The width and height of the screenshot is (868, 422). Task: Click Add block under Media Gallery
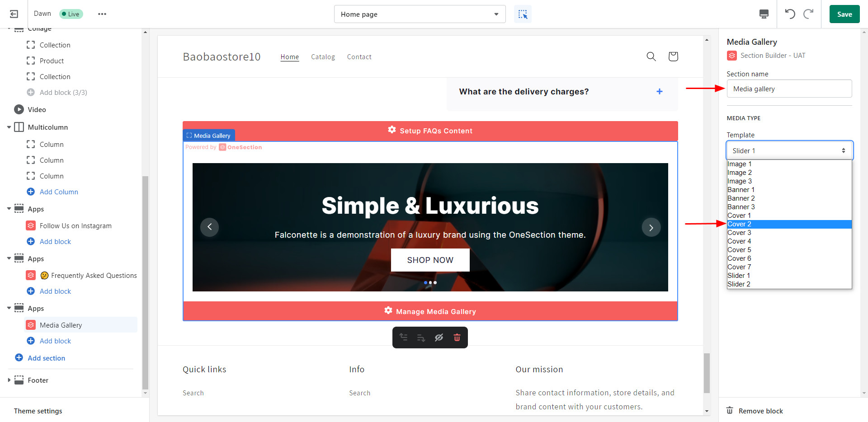(x=55, y=341)
